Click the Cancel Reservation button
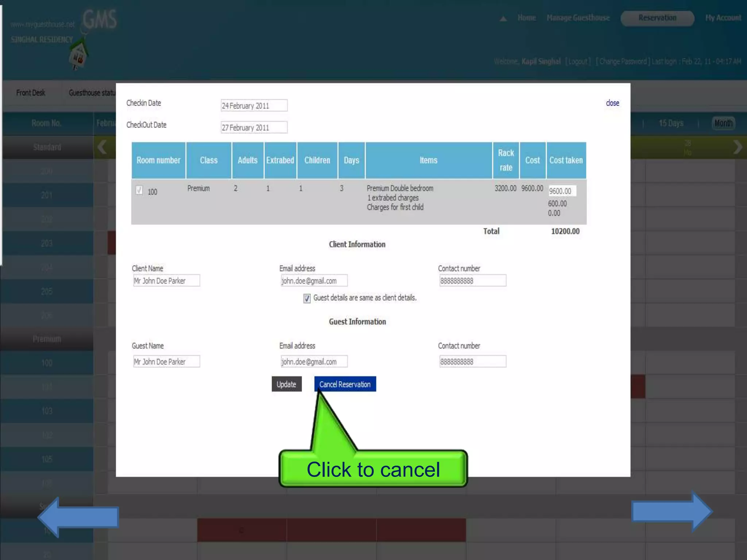 (345, 384)
